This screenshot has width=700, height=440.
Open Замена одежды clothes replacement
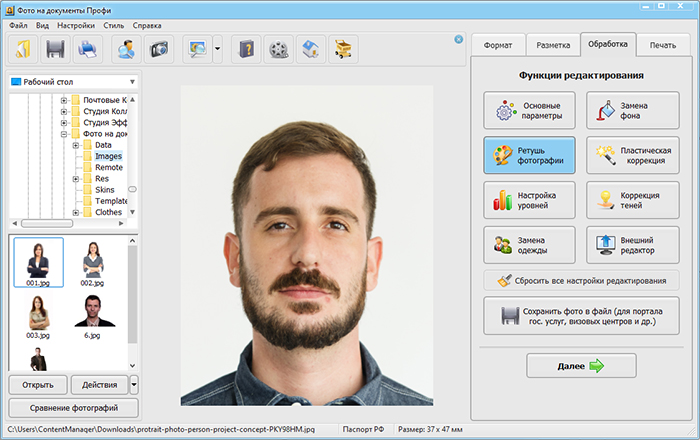(529, 245)
